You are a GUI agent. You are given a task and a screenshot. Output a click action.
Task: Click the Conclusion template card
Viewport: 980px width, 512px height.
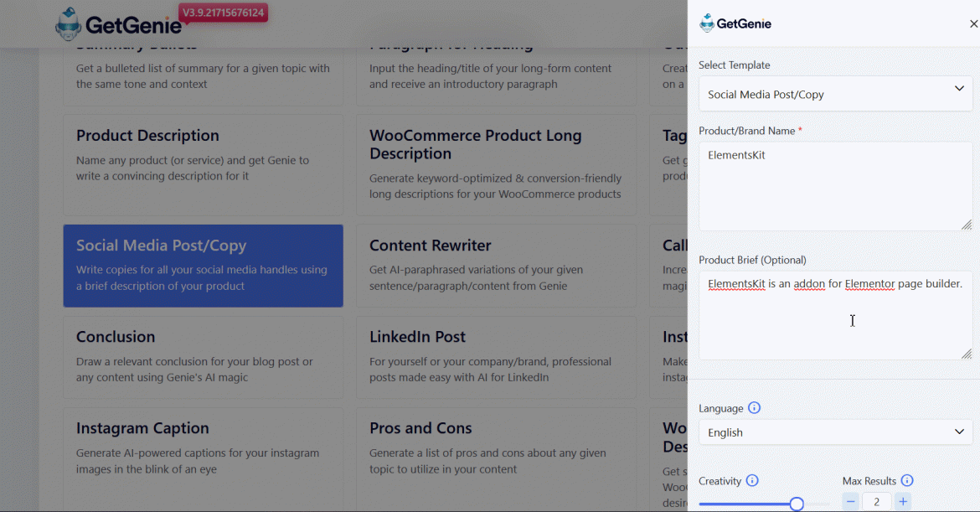pyautogui.click(x=204, y=357)
